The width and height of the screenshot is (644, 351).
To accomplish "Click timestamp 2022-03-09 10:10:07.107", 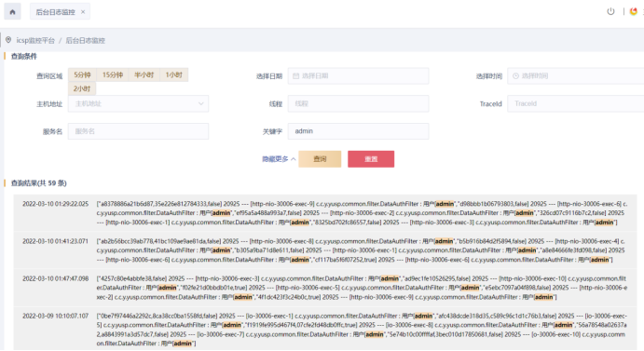I will pyautogui.click(x=55, y=316).
